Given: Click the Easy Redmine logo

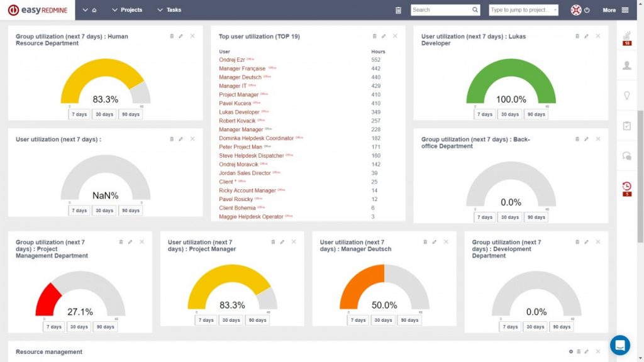Looking at the screenshot, I should coord(38,10).
